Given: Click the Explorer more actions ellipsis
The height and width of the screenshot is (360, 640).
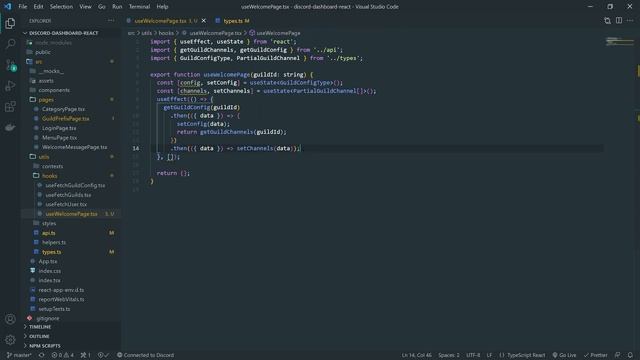Looking at the screenshot, I should [111, 20].
